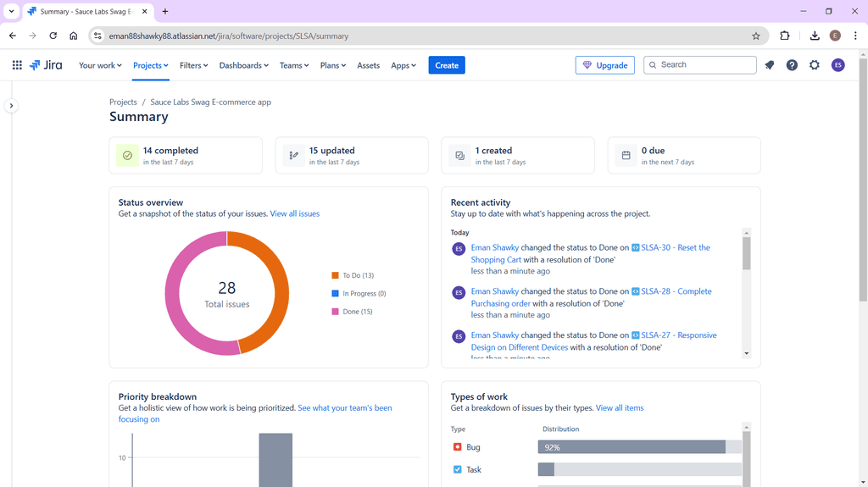The height and width of the screenshot is (487, 868).
Task: Open the Your work dropdown
Action: 100,65
